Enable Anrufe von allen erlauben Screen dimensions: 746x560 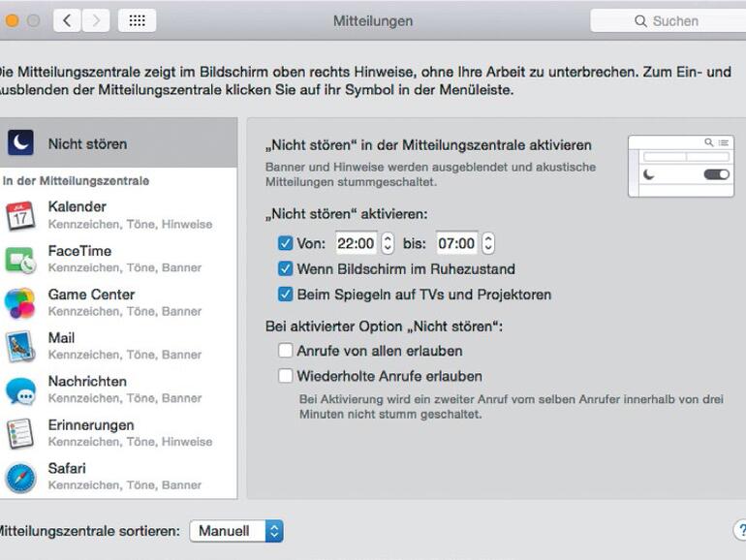click(x=285, y=351)
